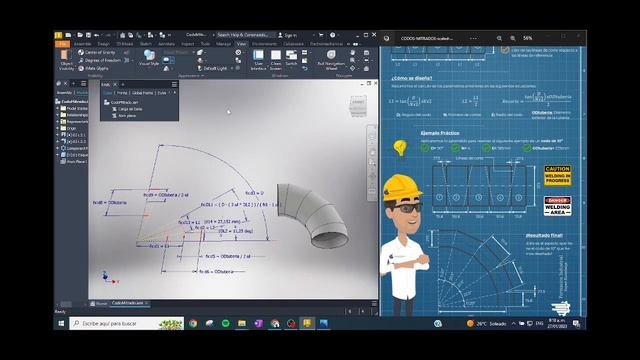The width and height of the screenshot is (640, 360).
Task: Click the zoom icon in PDF viewer
Action: point(513,38)
